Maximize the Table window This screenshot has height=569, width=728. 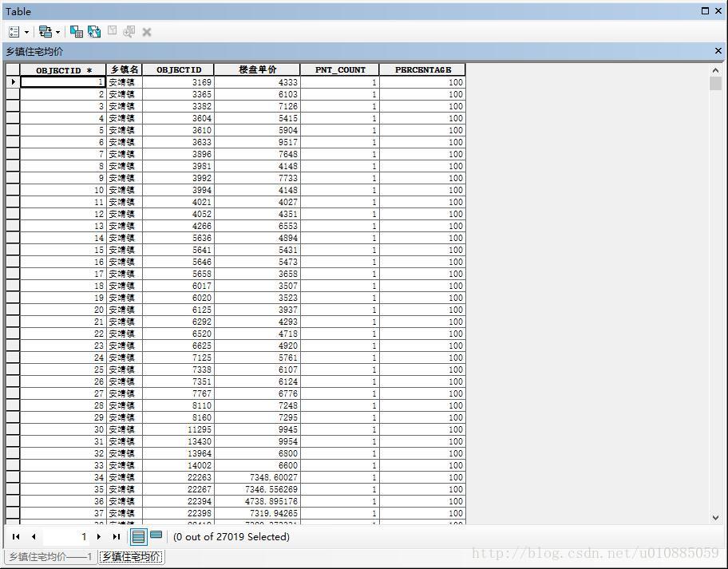click(x=706, y=10)
